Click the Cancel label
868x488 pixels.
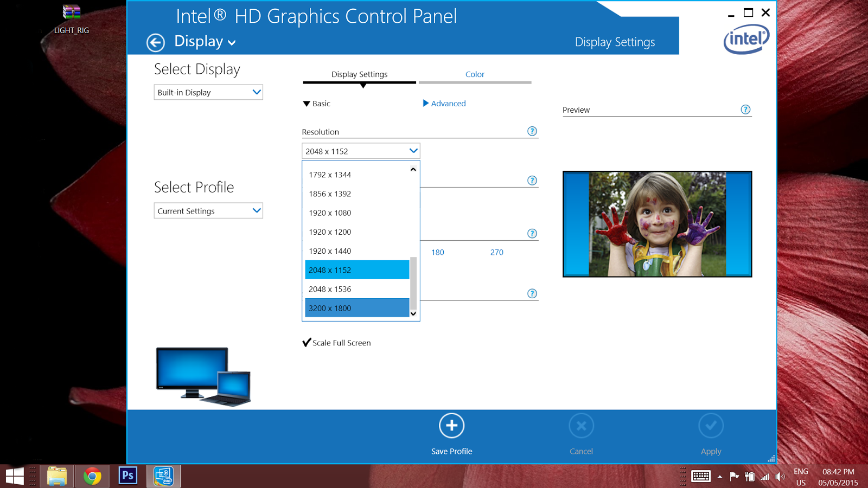click(581, 451)
